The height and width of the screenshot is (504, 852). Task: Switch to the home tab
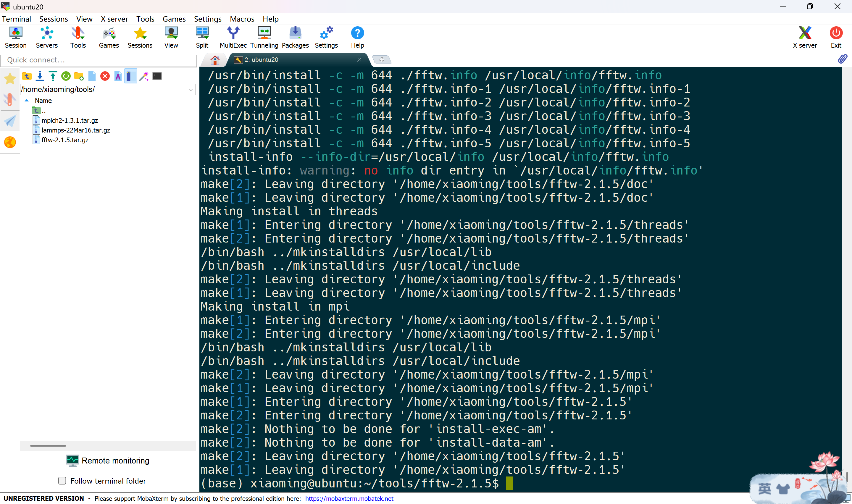[215, 60]
